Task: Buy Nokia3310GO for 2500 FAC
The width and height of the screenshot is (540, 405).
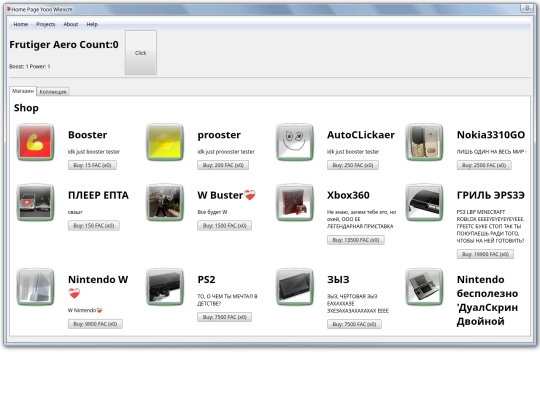Action: pos(484,165)
